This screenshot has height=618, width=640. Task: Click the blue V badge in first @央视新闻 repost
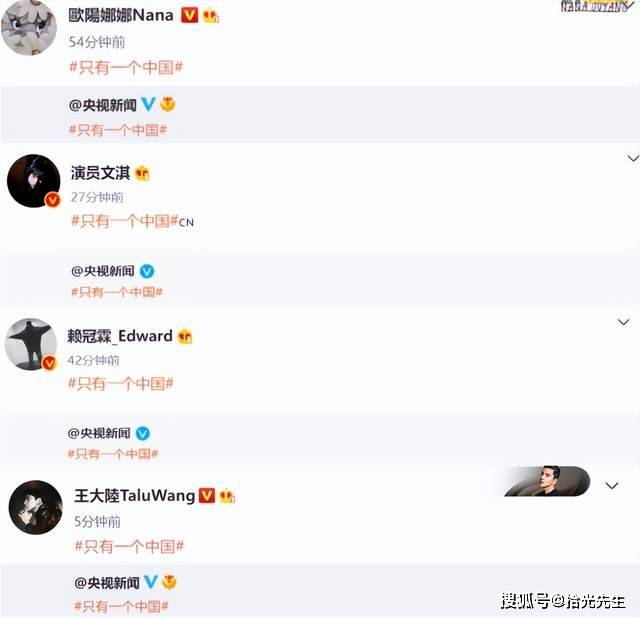148,104
